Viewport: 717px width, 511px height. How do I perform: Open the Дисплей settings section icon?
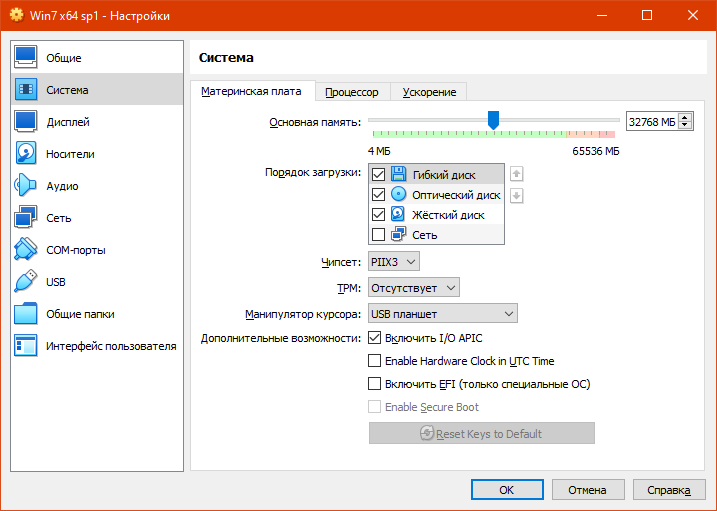(x=26, y=122)
